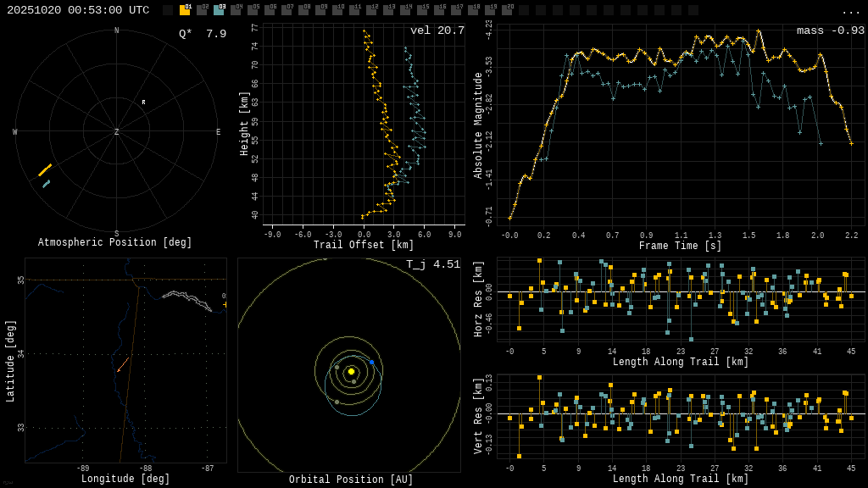This screenshot has height=488, width=868.
Task: Select the mass -0.93 readout
Action: click(830, 30)
